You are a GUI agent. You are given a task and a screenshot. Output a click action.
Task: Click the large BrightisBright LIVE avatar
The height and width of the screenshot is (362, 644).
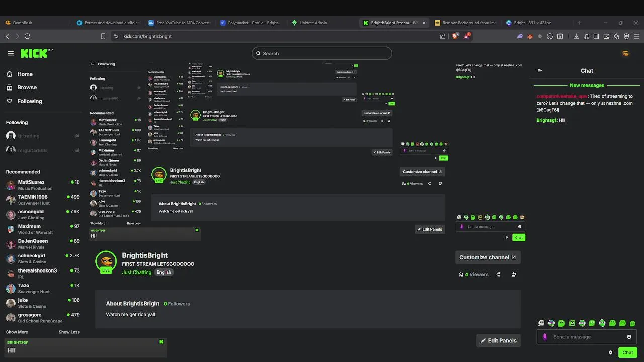coord(106,261)
